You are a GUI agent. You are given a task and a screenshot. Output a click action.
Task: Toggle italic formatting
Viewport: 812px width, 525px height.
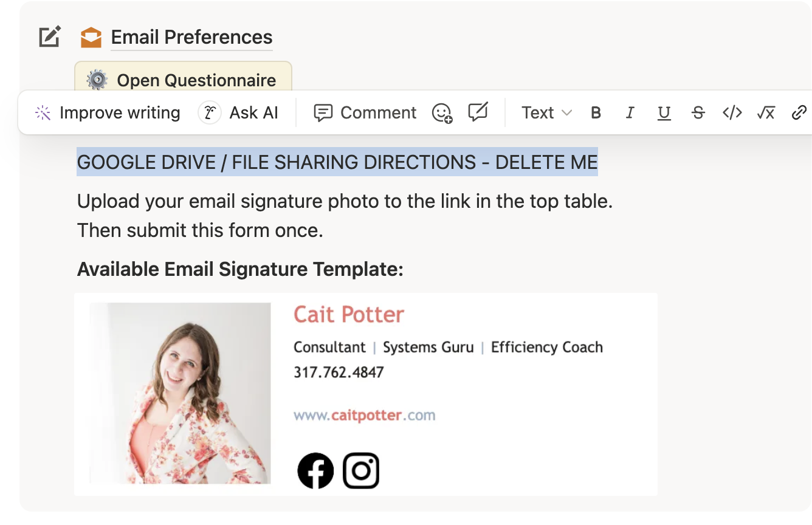(x=630, y=113)
